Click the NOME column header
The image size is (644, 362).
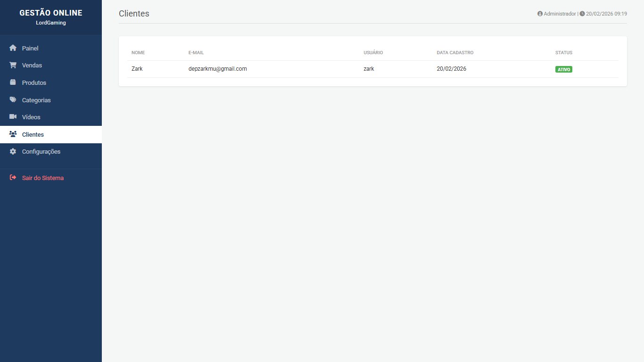(x=138, y=53)
